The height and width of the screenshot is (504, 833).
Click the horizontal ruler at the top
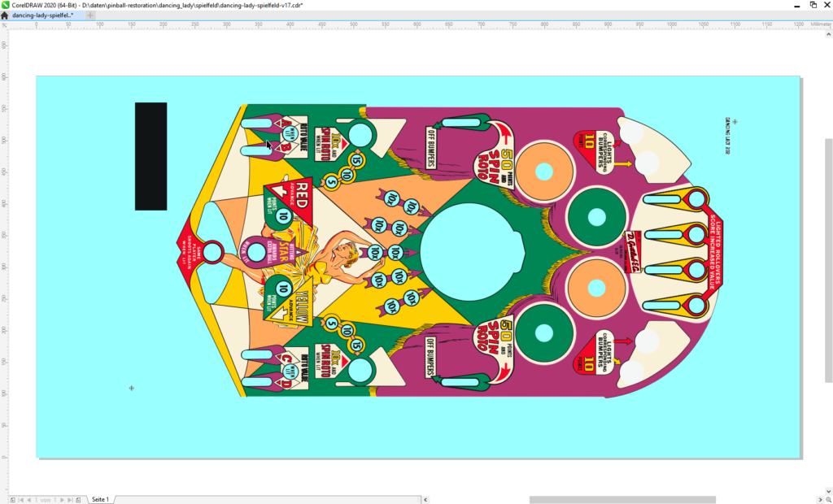(x=420, y=25)
